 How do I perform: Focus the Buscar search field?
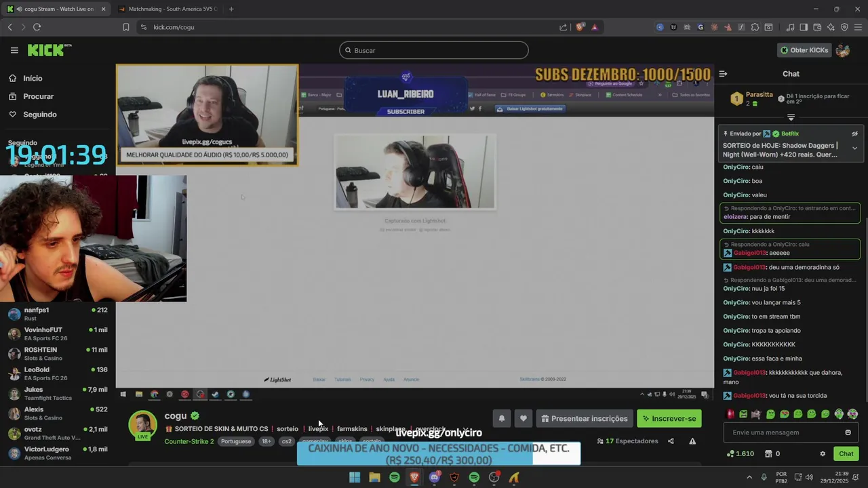[x=434, y=50]
